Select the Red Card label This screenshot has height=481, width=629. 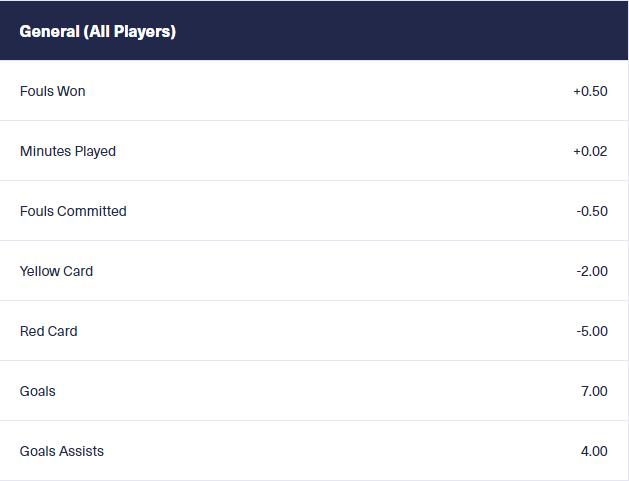[48, 331]
